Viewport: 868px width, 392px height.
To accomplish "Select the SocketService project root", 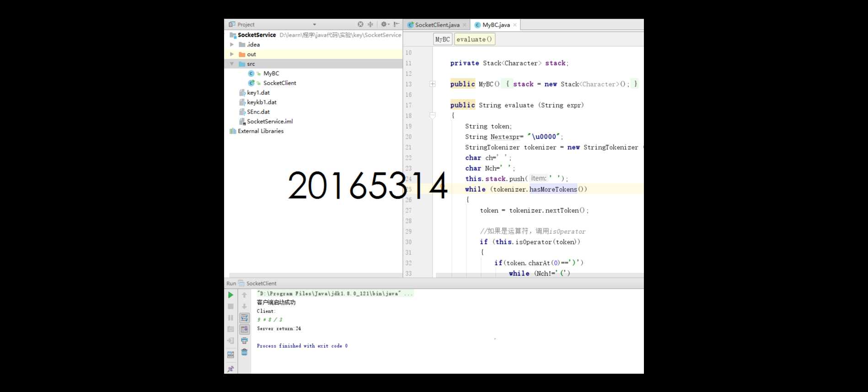I will point(257,35).
